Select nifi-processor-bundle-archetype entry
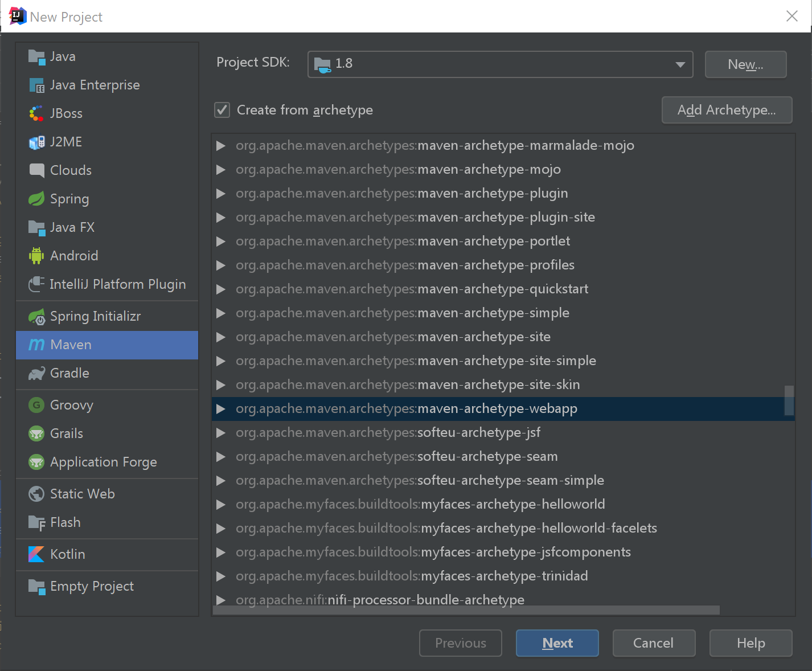This screenshot has width=812, height=671. [503, 599]
